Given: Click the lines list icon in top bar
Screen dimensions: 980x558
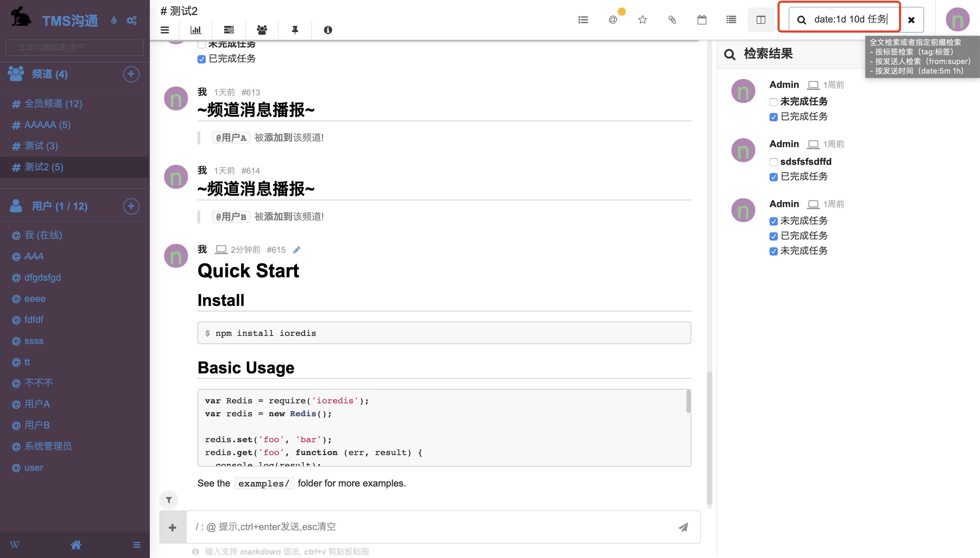Looking at the screenshot, I should (731, 19).
